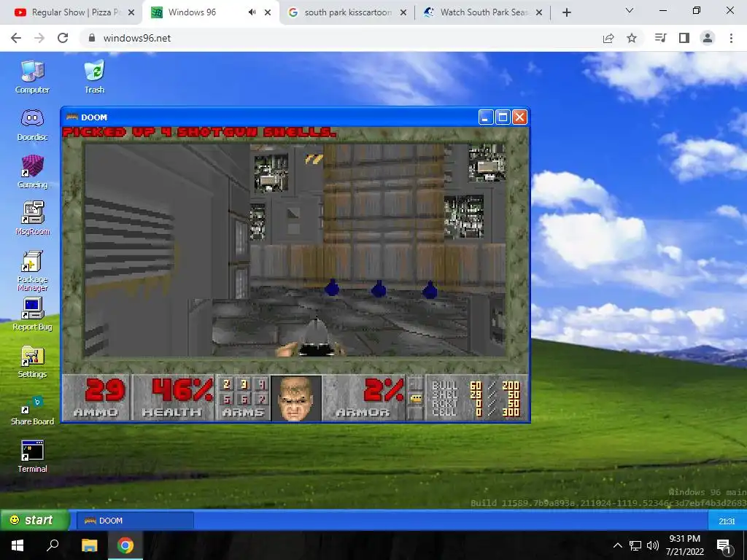Open the notification center icon
Viewport: 747px width, 560px height.
tap(724, 546)
